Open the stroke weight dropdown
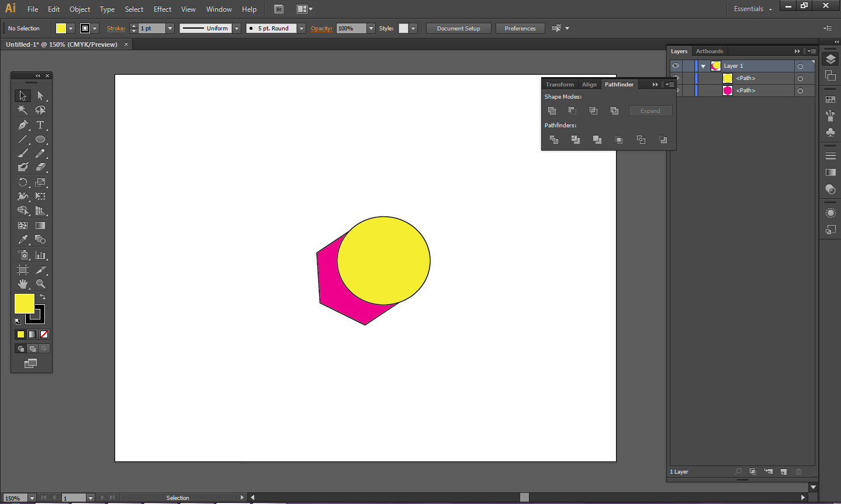The height and width of the screenshot is (504, 841). pyautogui.click(x=170, y=29)
